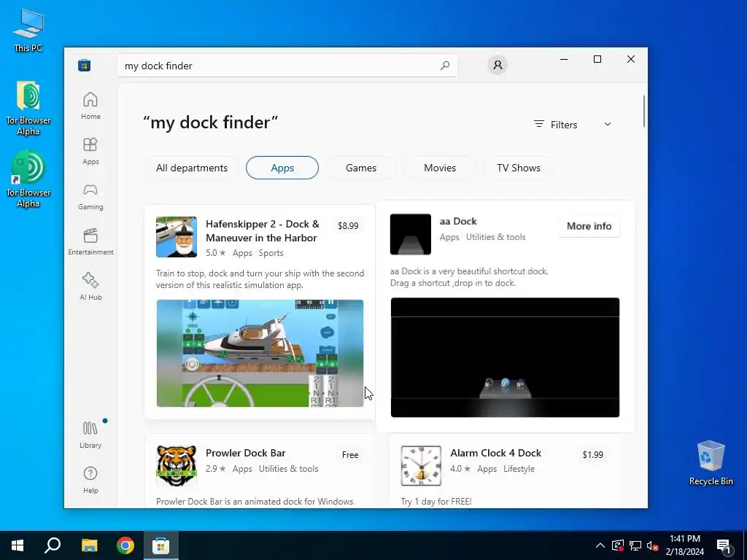Click the search magnifier in search box

pos(445,66)
